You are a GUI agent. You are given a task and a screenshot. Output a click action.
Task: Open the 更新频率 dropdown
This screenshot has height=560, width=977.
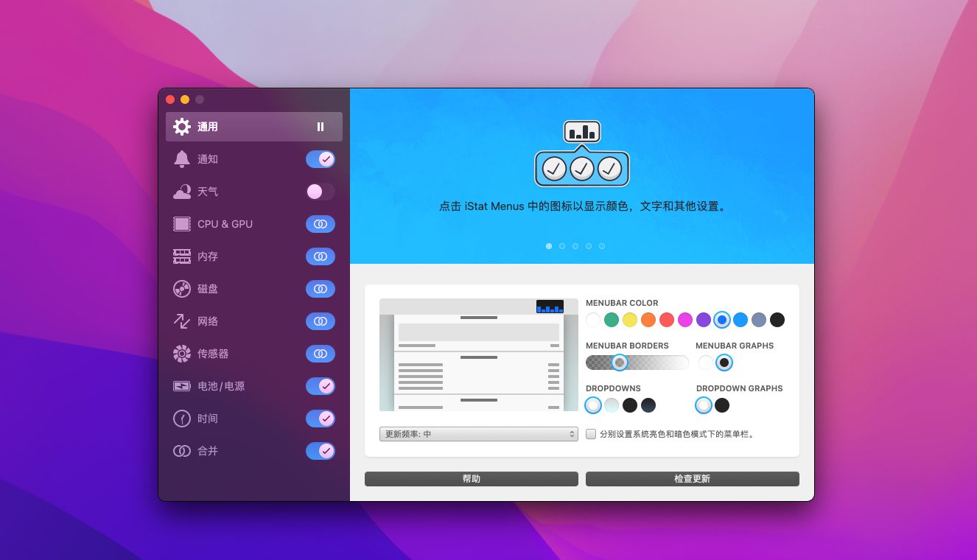478,434
